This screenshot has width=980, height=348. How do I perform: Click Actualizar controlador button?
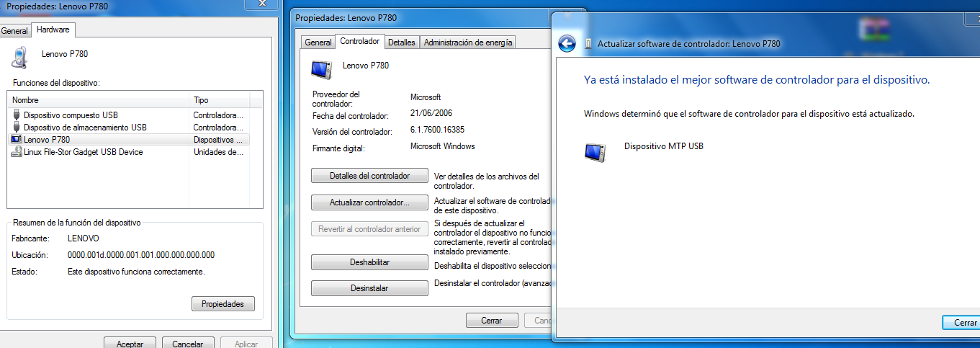tap(370, 202)
